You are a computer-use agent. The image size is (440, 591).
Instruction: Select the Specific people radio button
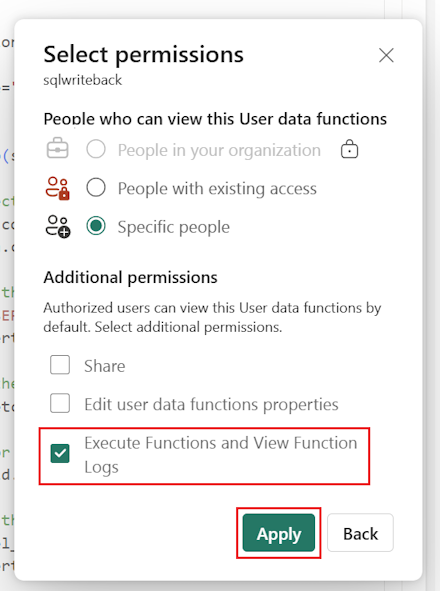coord(96,226)
